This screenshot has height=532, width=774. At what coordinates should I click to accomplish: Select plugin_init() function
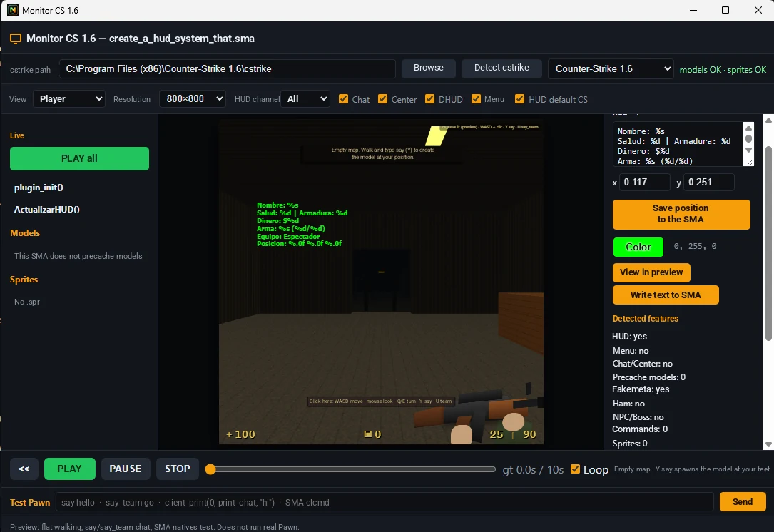[39, 188]
